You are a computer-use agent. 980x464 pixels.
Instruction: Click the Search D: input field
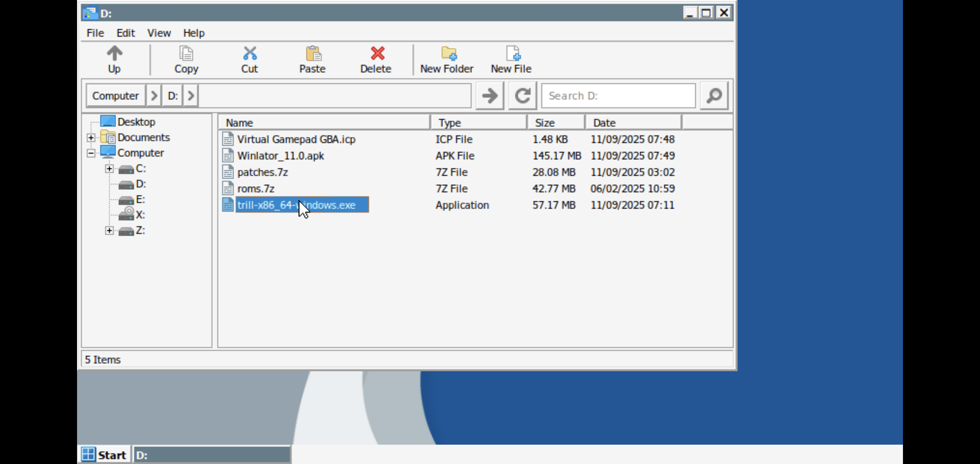click(x=618, y=95)
